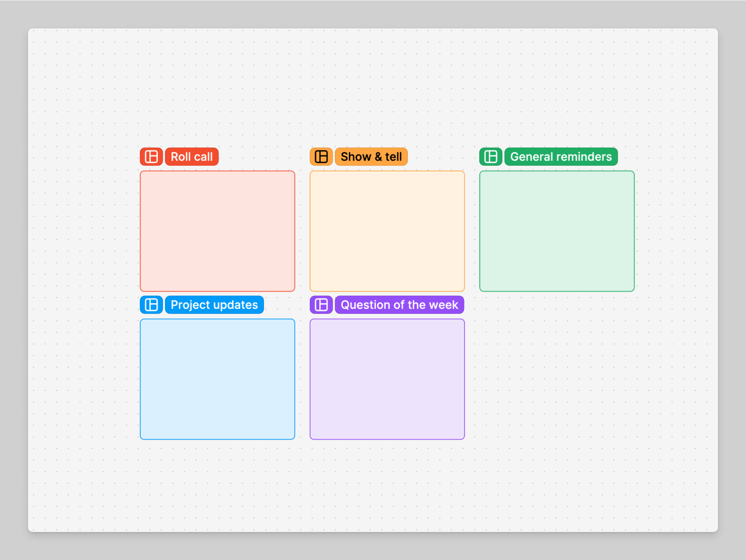Screen dimensions: 746x560
Task: Click the Question of the week table icon
Action: pos(321,305)
